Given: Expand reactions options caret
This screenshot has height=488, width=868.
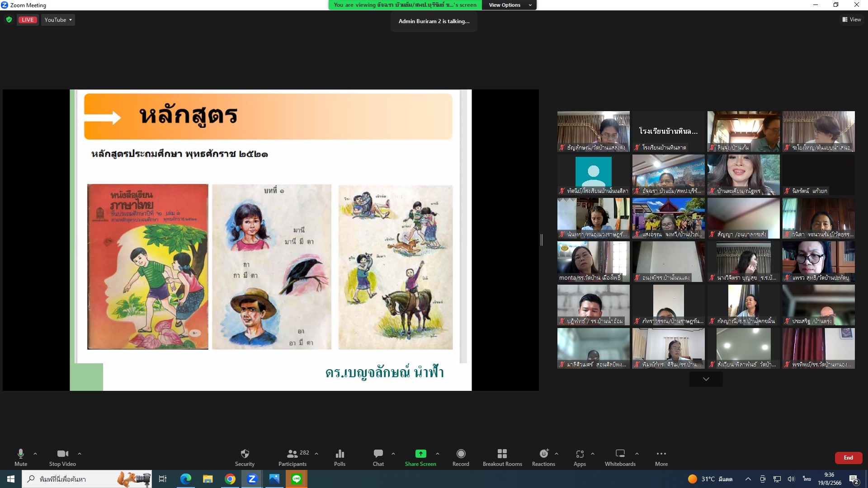Looking at the screenshot, I should tap(557, 453).
